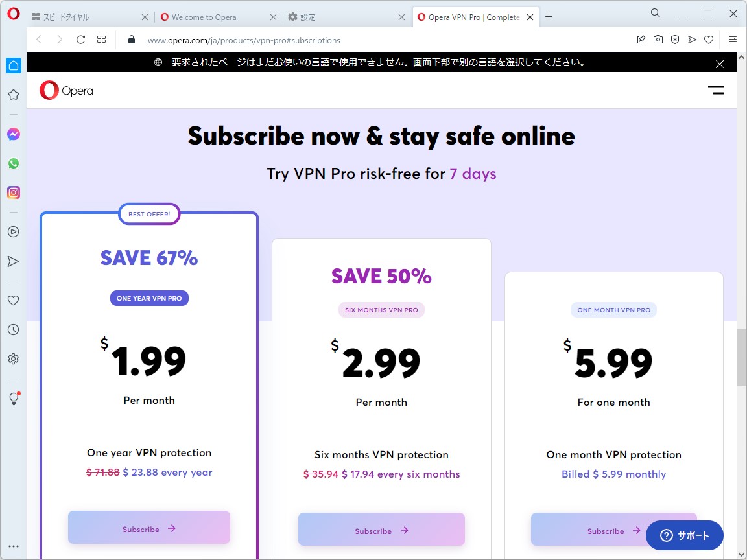Screen dimensions: 747x560
Task: Open the Tips lightbulb in the sidebar
Action: (14, 398)
